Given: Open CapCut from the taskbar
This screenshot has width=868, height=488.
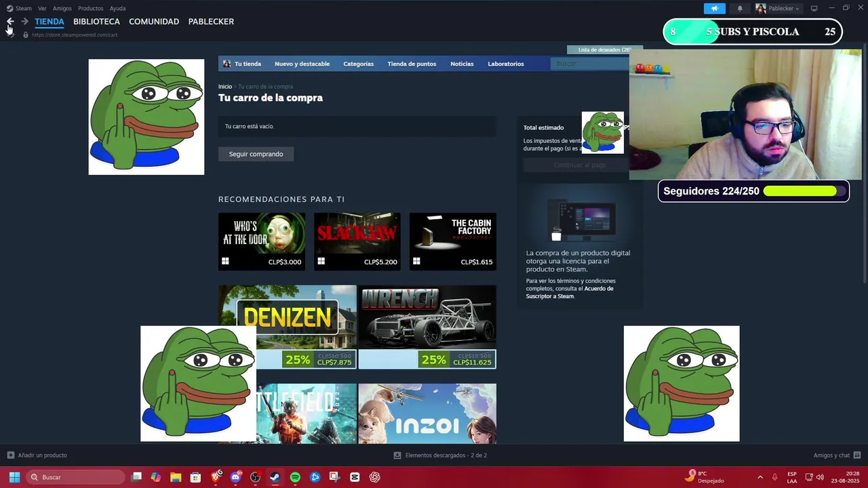Looking at the screenshot, I should pos(355,477).
